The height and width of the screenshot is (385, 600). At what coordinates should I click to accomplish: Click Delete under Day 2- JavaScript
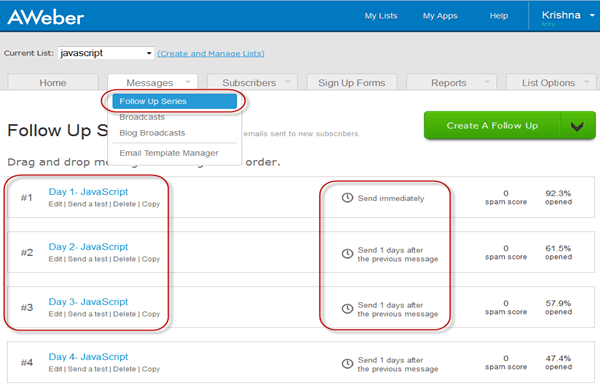point(124,259)
